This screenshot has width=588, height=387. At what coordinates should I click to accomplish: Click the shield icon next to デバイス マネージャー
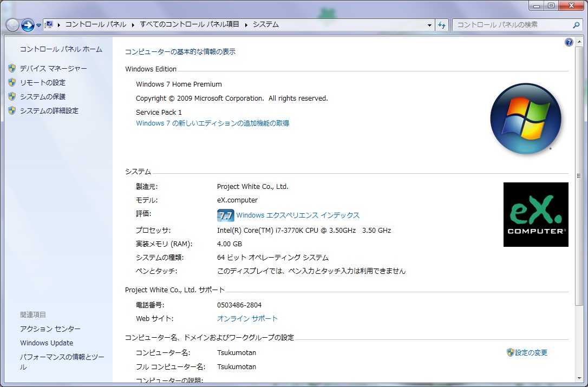12,69
